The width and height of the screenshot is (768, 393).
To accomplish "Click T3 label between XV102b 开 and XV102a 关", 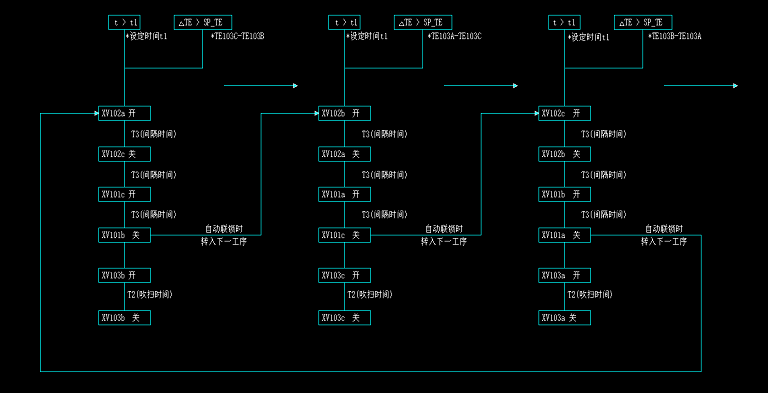I will 384,134.
